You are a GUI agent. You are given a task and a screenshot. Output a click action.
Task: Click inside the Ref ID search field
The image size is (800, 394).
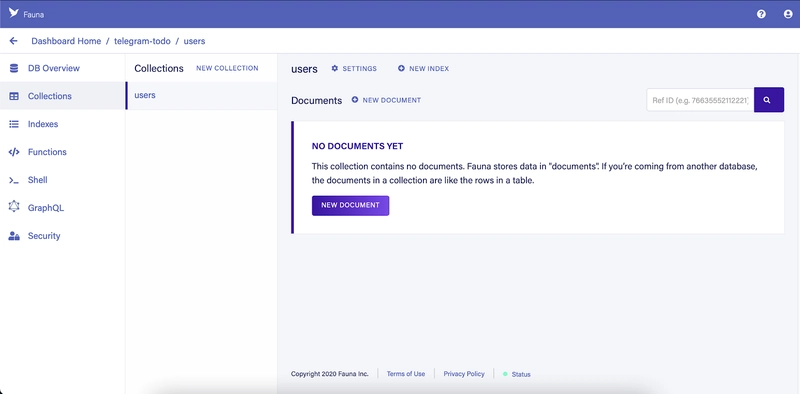pos(701,100)
